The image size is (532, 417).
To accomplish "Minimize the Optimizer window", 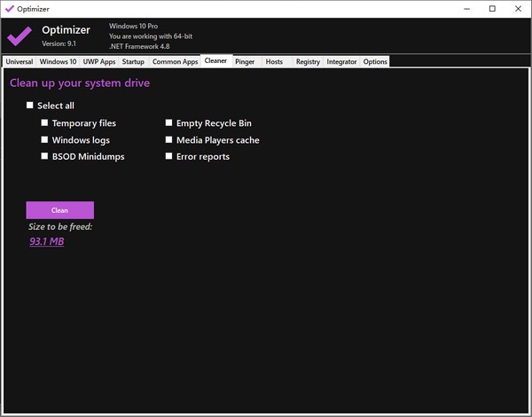I will pos(467,9).
